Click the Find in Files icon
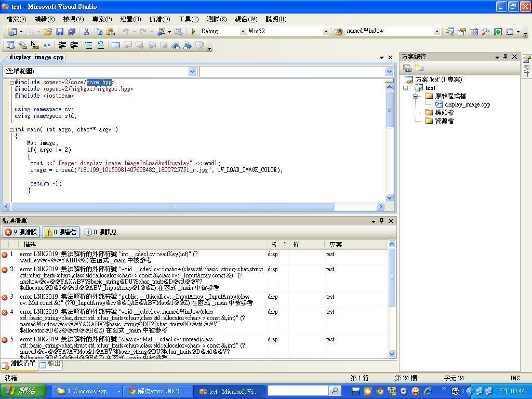532x399 pixels. tap(338, 32)
